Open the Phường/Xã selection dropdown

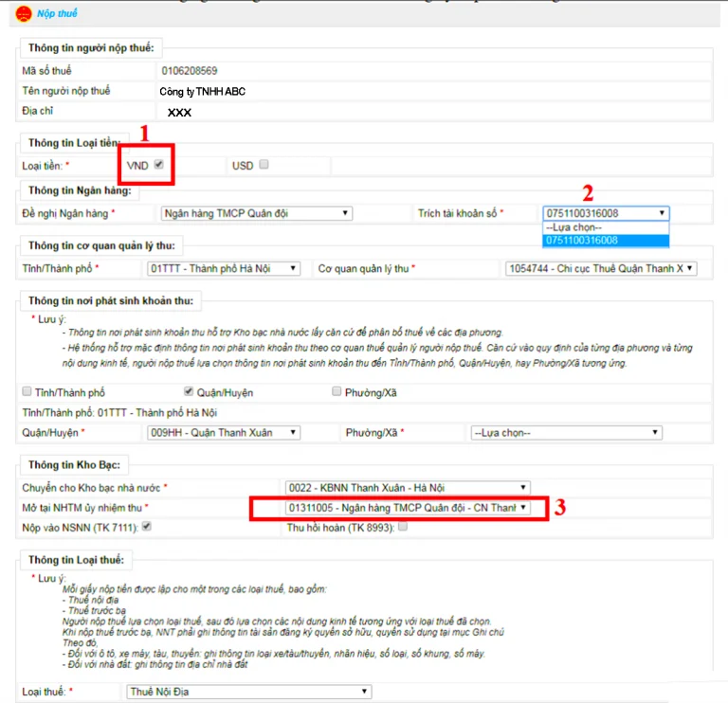pyautogui.click(x=565, y=433)
